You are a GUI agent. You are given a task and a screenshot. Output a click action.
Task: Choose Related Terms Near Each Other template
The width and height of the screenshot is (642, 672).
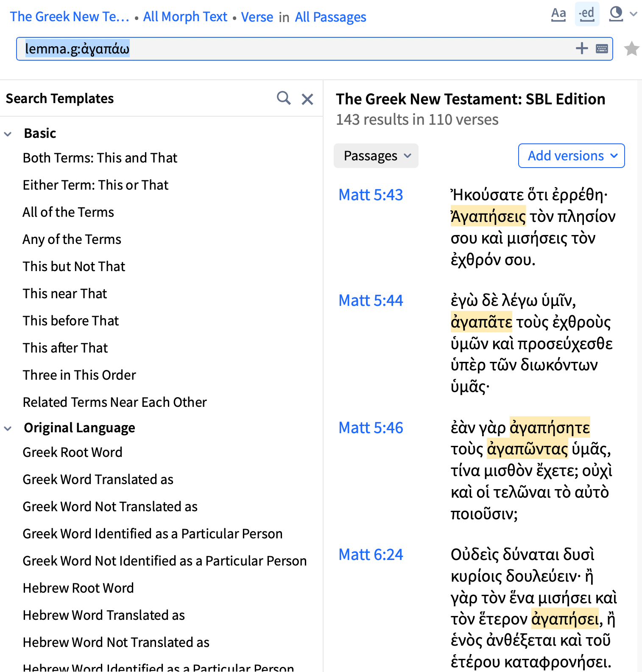pyautogui.click(x=115, y=402)
